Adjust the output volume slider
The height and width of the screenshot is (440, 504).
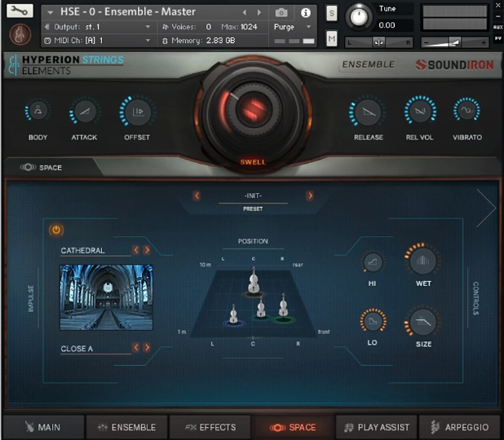point(454,42)
